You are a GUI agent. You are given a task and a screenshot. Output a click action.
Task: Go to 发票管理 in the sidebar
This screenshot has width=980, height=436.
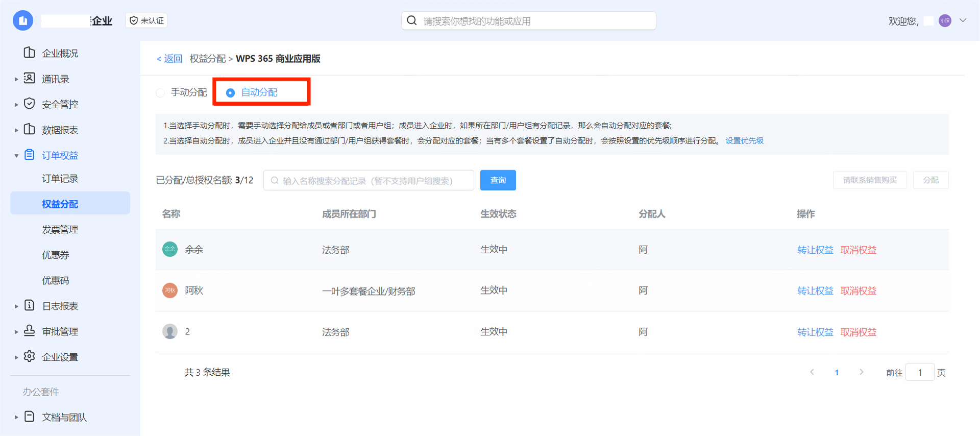click(60, 230)
